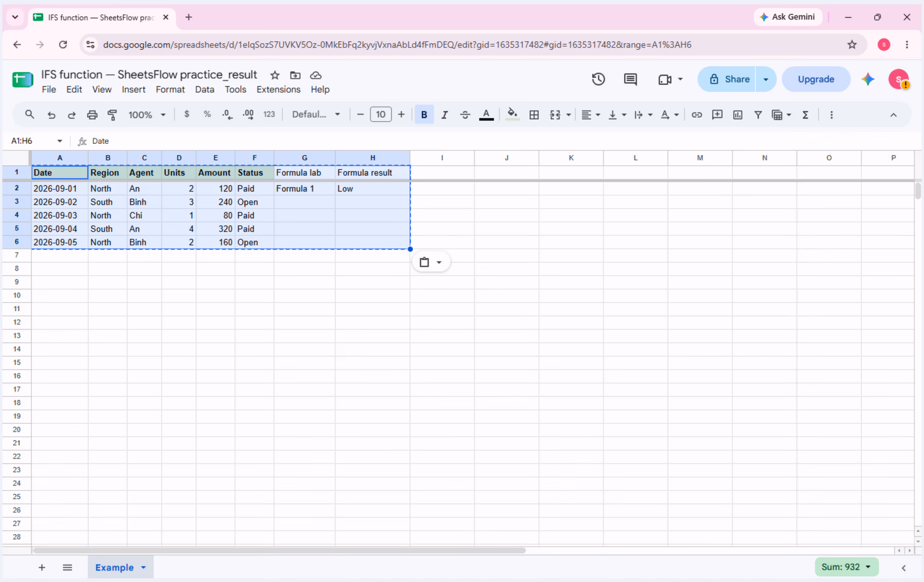This screenshot has height=582, width=924.
Task: Open the Extensions menu
Action: [x=278, y=89]
